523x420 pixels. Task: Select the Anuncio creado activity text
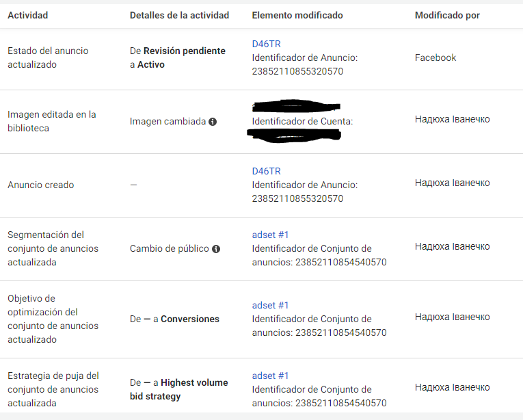(41, 185)
